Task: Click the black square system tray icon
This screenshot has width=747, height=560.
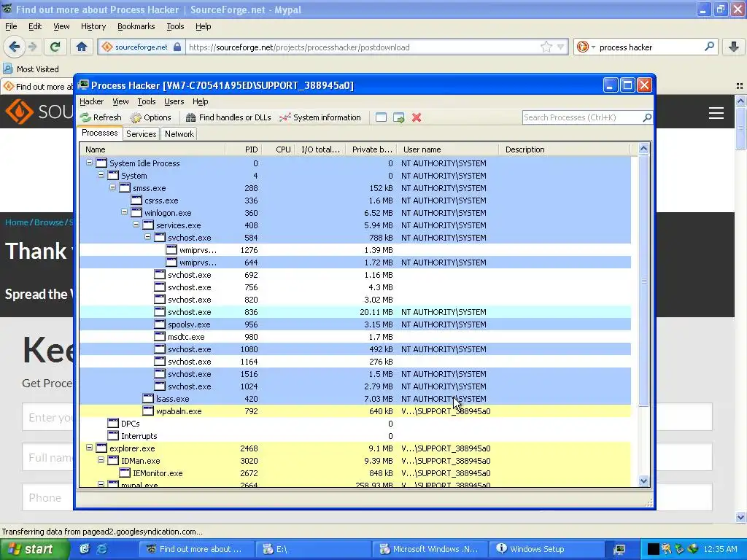Action: (654, 549)
